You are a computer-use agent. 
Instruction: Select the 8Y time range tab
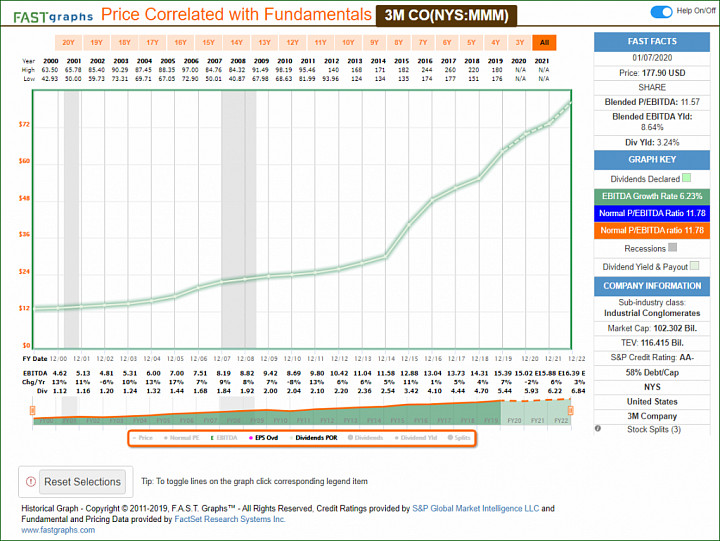[x=399, y=43]
